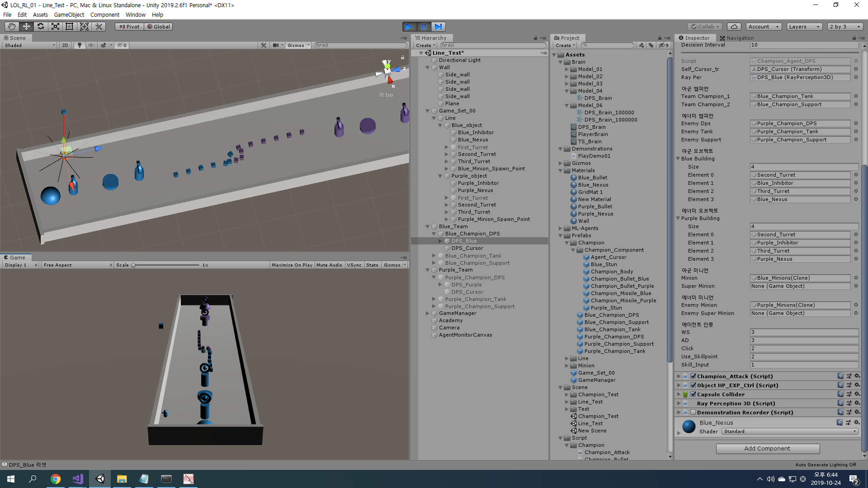868x488 pixels.
Task: Open Chrome from the Windows taskbar
Action: [56, 479]
